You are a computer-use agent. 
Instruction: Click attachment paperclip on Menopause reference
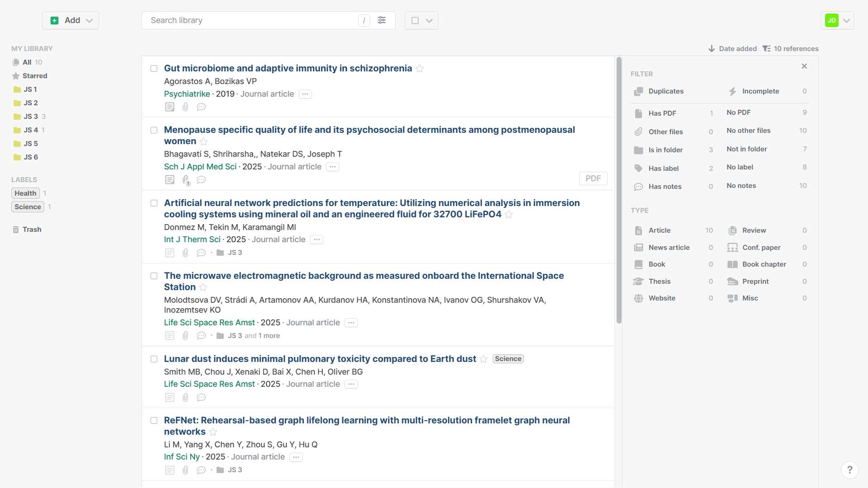click(185, 180)
